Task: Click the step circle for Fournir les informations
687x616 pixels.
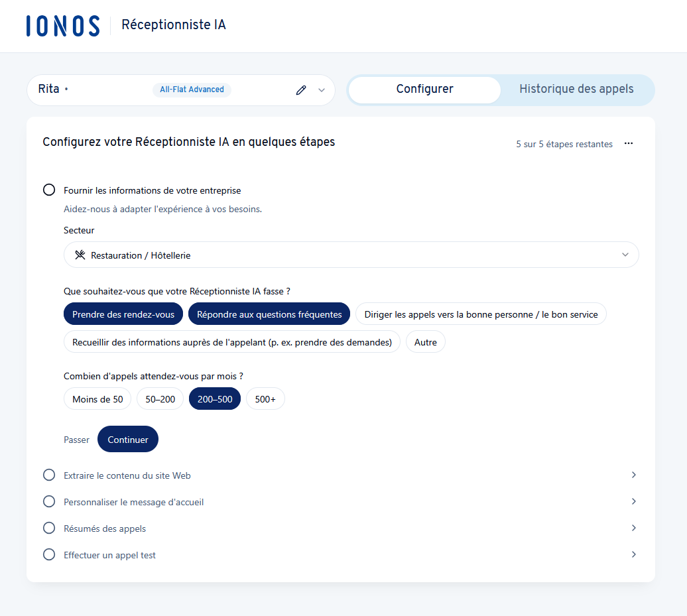Action: 49,190
